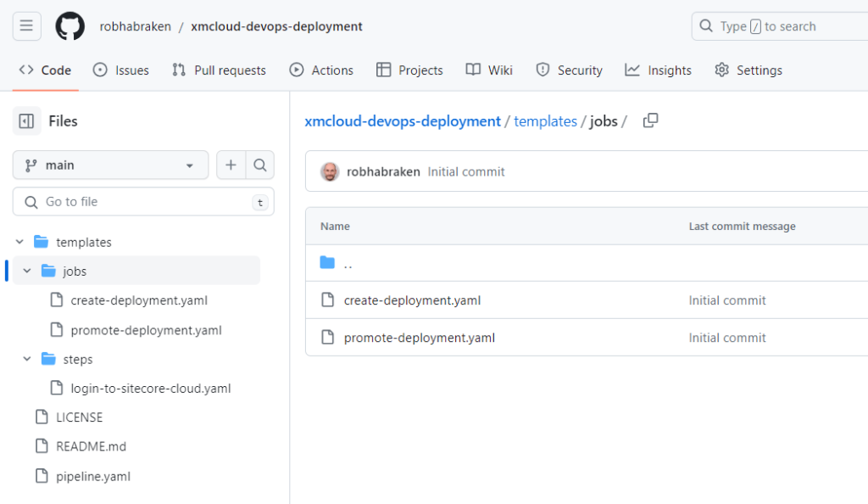Open Initial commit link for promote-deployment.yaml
868x504 pixels.
pos(726,338)
